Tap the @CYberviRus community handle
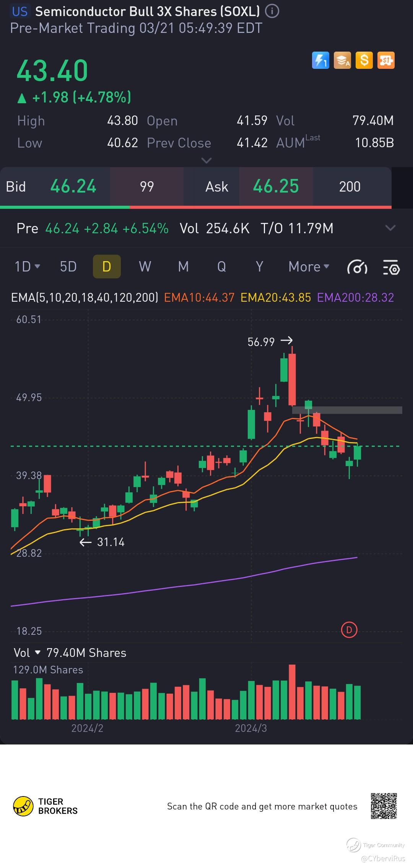Viewport: 413px width, 868px height. click(x=383, y=858)
